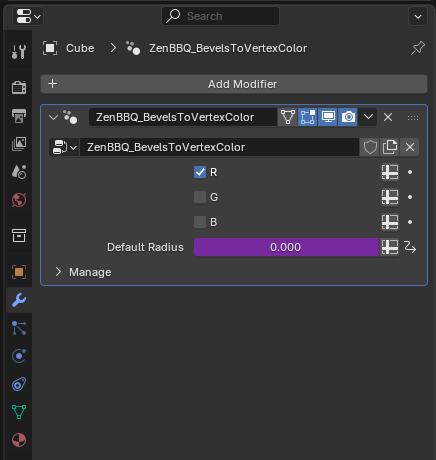Open modifier extra options dropdown arrow

[368, 117]
